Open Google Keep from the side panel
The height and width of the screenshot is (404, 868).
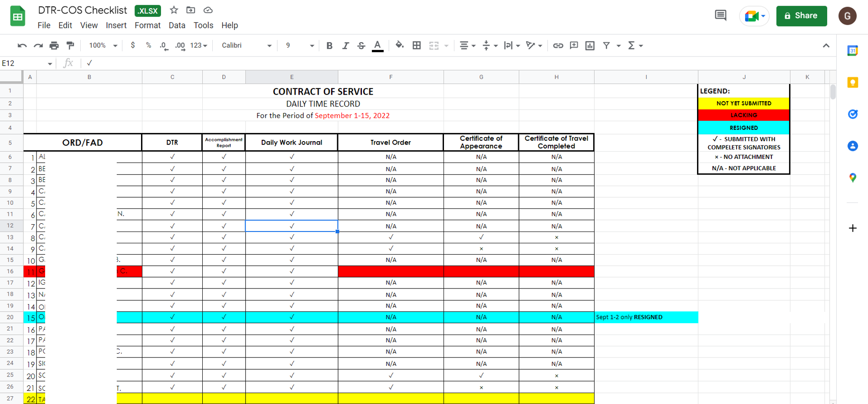click(852, 83)
